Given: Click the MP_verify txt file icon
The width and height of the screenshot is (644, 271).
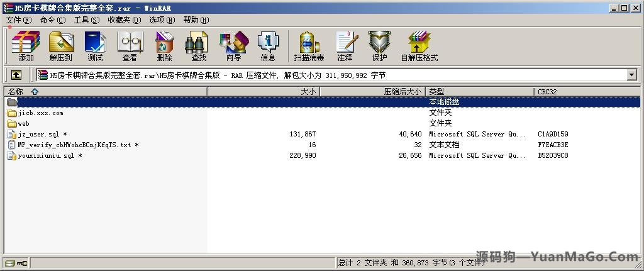Looking at the screenshot, I should 12,145.
